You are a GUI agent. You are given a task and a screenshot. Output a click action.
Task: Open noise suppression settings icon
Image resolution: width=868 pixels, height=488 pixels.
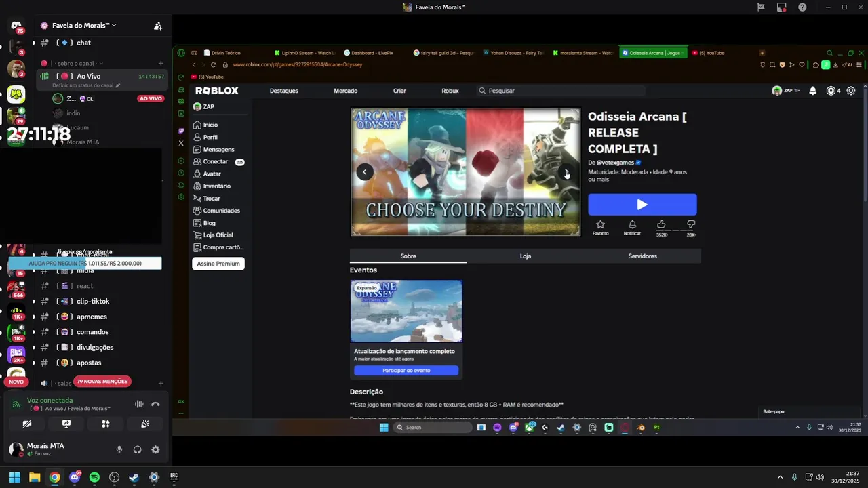pyautogui.click(x=139, y=404)
